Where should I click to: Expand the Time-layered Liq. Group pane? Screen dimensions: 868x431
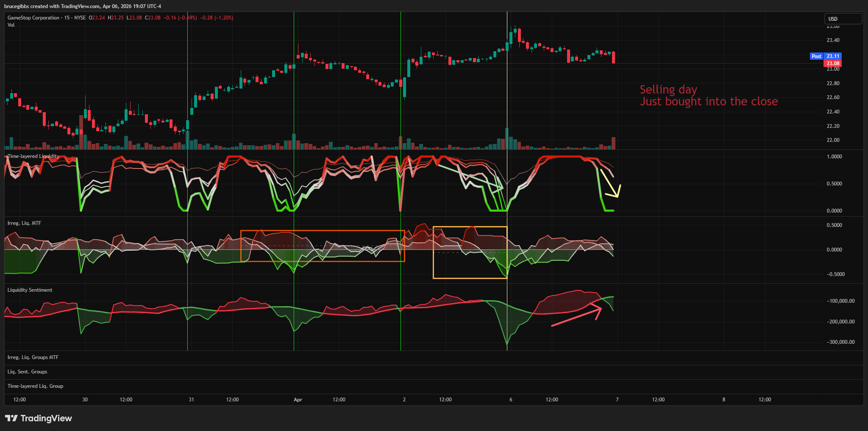[35, 386]
